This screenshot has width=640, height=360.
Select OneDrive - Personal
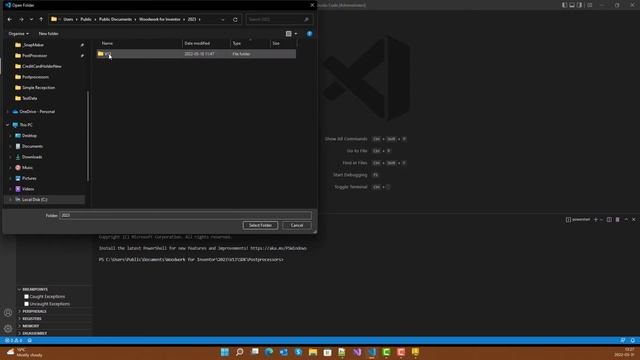(x=37, y=111)
